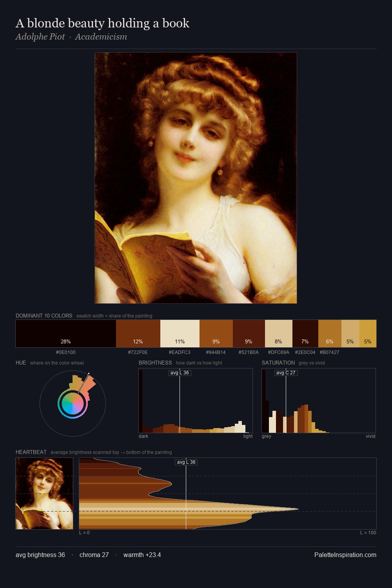The height and width of the screenshot is (588, 392).
Task: Click the hex code #B07427
Action: click(x=330, y=352)
